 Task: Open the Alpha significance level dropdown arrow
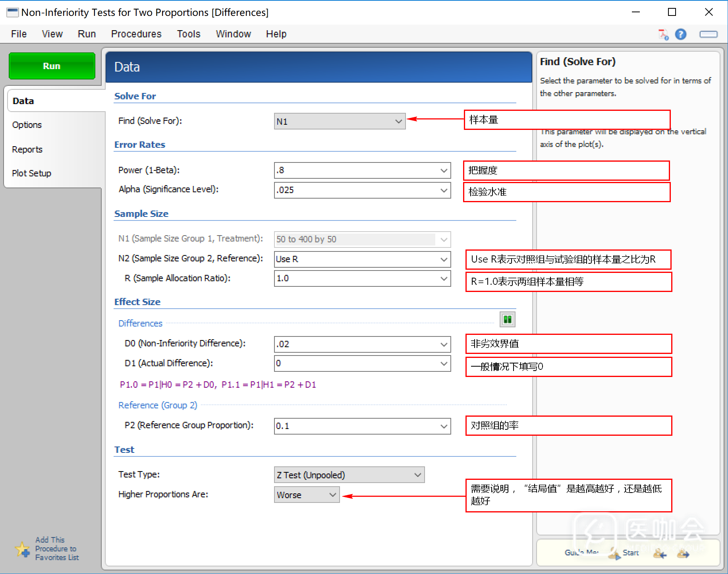444,190
